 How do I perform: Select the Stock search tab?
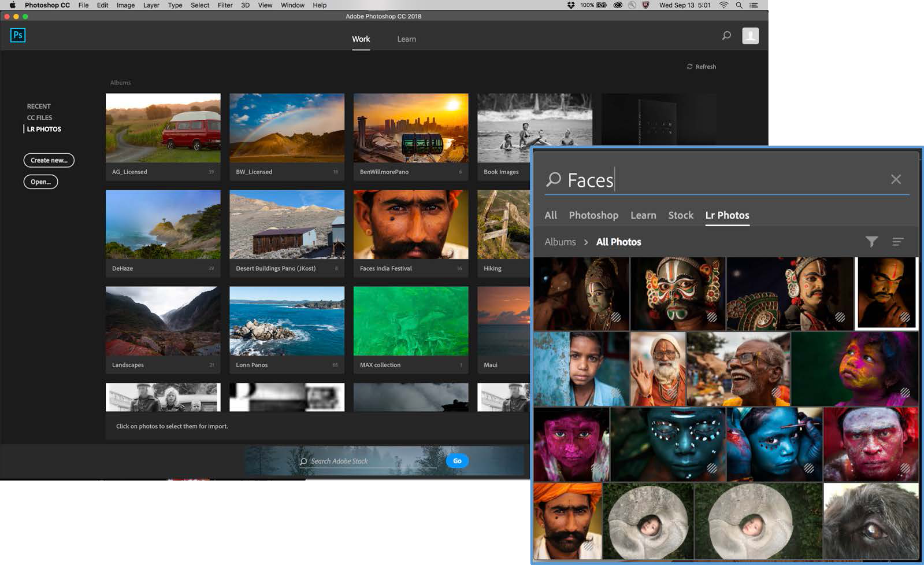pyautogui.click(x=680, y=215)
